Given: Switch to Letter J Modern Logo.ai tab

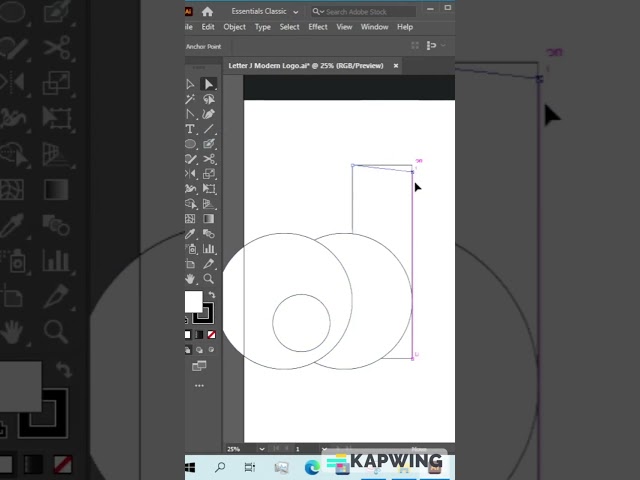Looking at the screenshot, I should (x=306, y=66).
